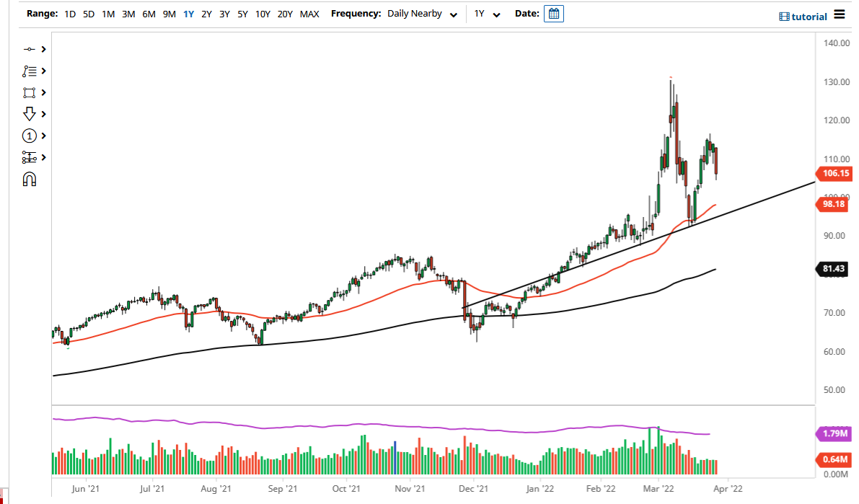Select the 20Y range option
The width and height of the screenshot is (859, 504).
pyautogui.click(x=285, y=14)
